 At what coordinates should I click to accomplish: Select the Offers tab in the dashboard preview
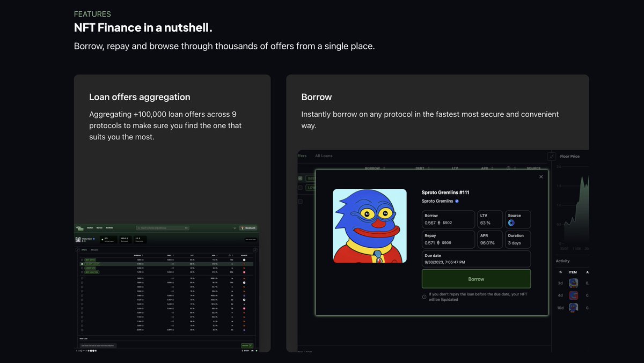[x=84, y=250]
